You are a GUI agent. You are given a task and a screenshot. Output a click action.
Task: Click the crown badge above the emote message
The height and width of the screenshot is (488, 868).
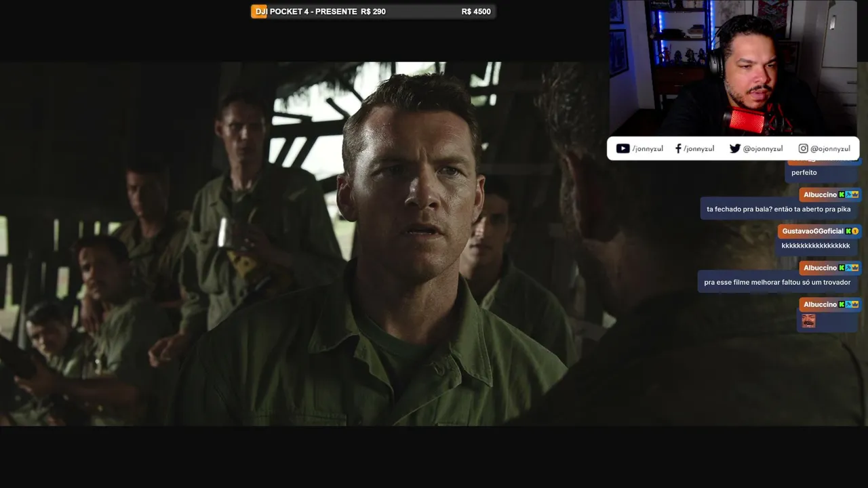click(x=855, y=304)
